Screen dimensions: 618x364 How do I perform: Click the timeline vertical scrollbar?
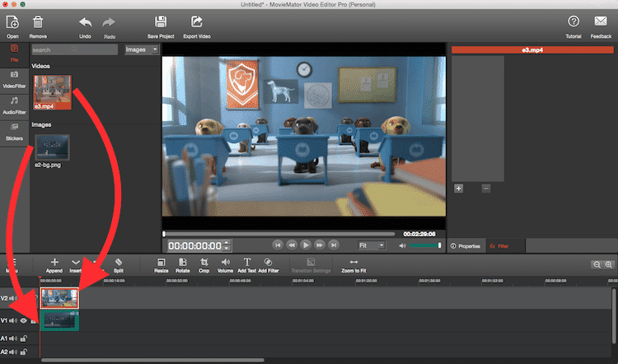tap(613, 317)
